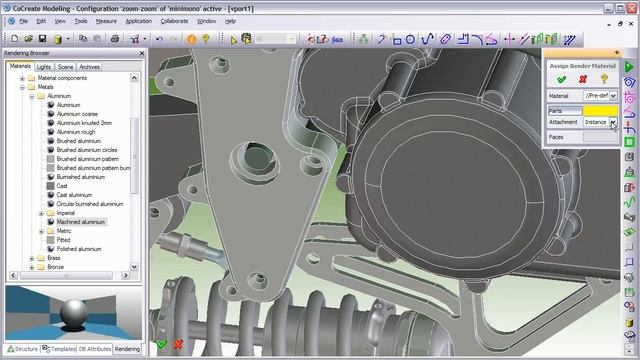Click the blue diagonal hatch lines icon

tap(569, 40)
